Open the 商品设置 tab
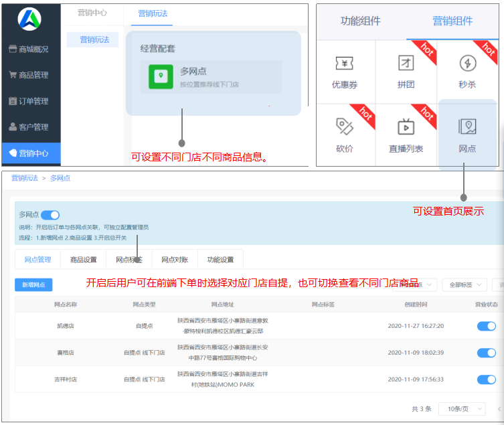504x425 pixels. click(x=83, y=260)
